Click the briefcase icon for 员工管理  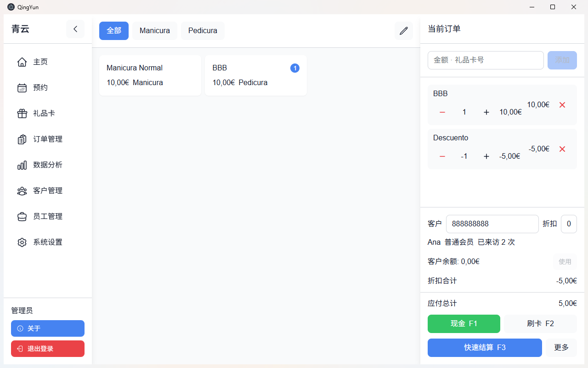(x=22, y=216)
